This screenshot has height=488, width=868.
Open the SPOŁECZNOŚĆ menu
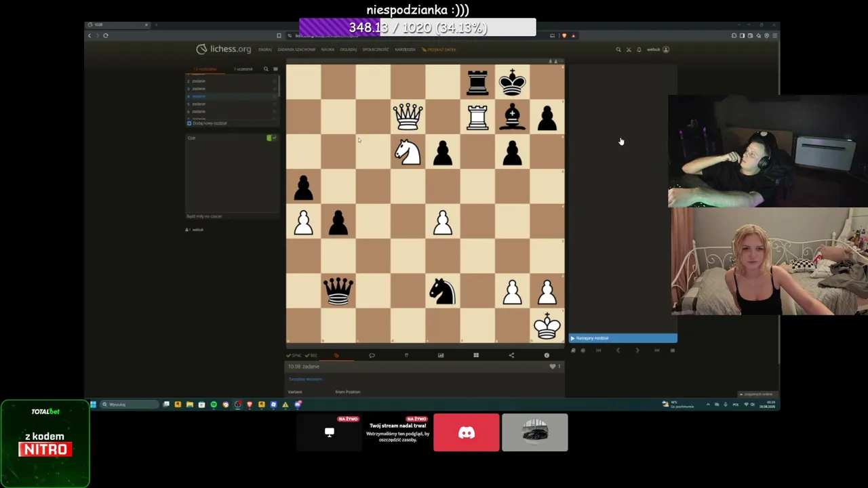(376, 49)
